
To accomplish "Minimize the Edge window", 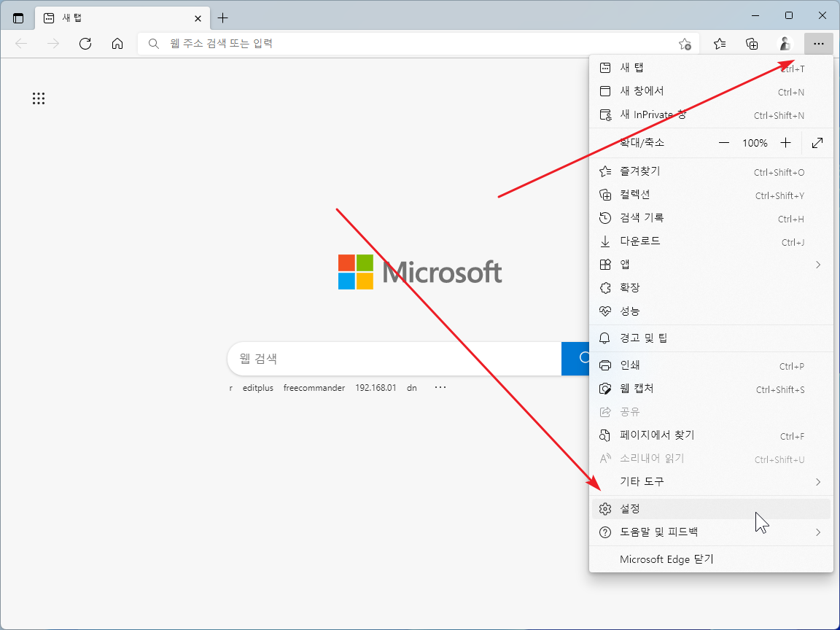I will click(x=756, y=16).
